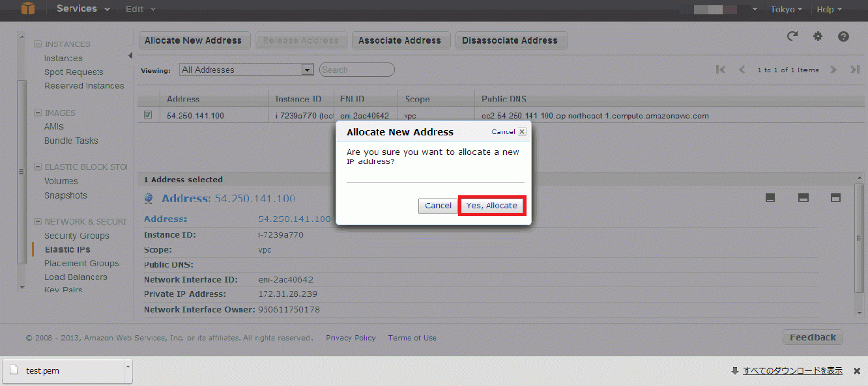Go to next page of items

point(833,70)
